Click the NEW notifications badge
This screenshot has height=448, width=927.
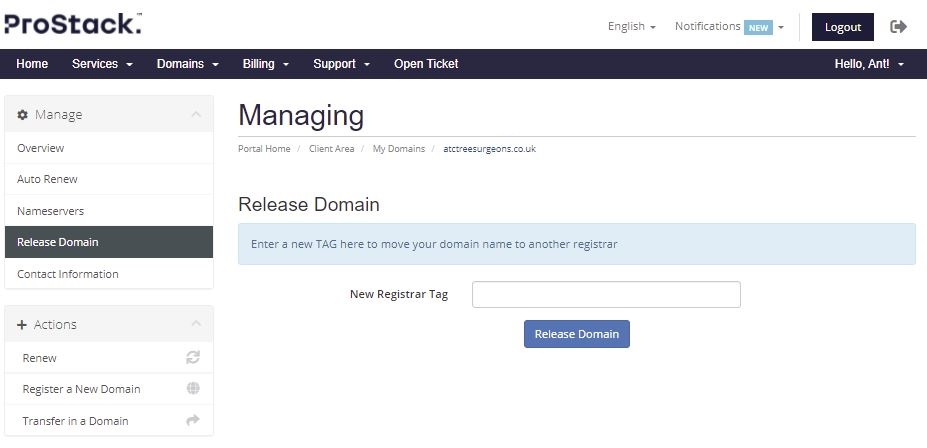[758, 27]
